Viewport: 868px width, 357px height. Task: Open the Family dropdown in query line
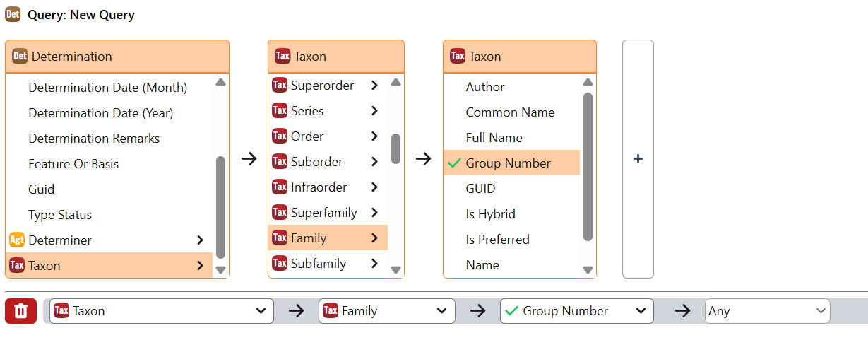pos(386,311)
